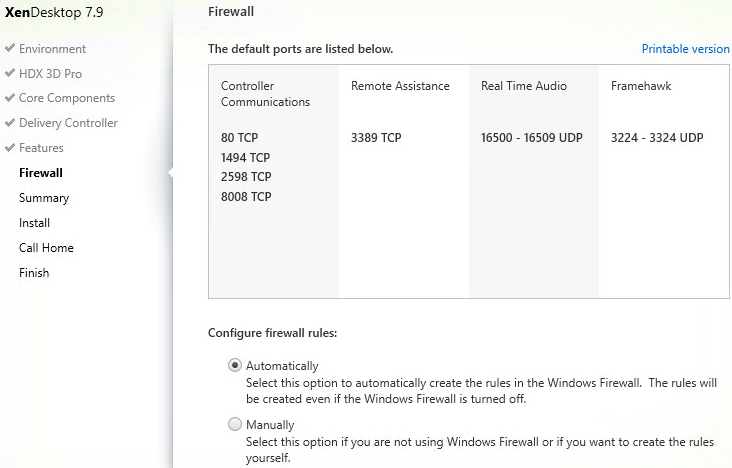Click the checkmark icon beside Features
732x468 pixels.
point(10,148)
